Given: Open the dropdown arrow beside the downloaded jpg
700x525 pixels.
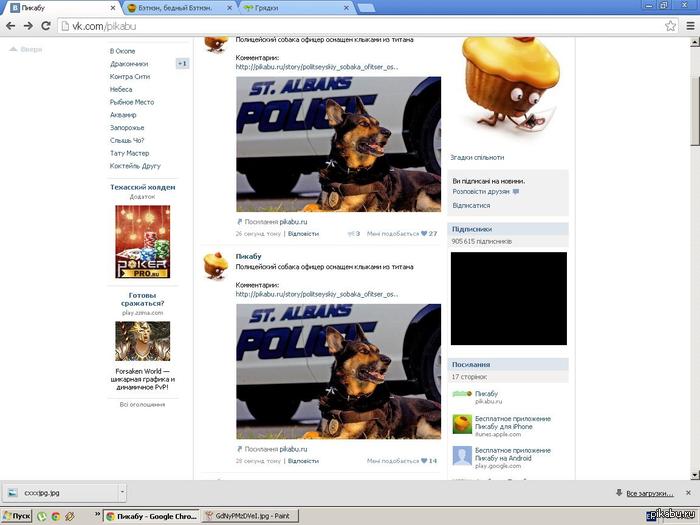Looking at the screenshot, I should pyautogui.click(x=121, y=492).
